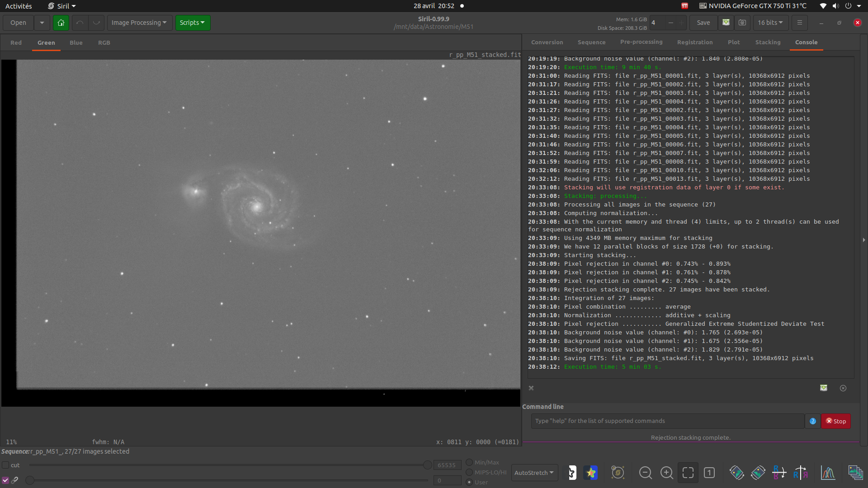Image resolution: width=868 pixels, height=488 pixels.
Task: Open the histogram tool icon
Action: pos(828,473)
